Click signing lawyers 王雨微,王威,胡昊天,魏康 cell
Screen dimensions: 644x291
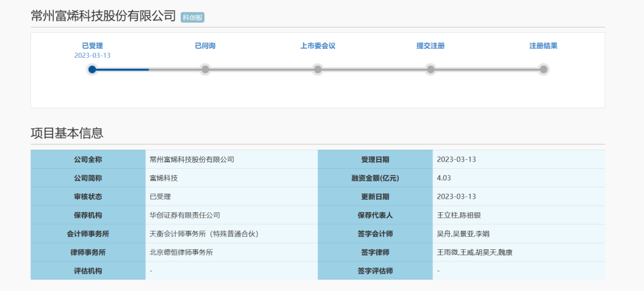pyautogui.click(x=475, y=252)
